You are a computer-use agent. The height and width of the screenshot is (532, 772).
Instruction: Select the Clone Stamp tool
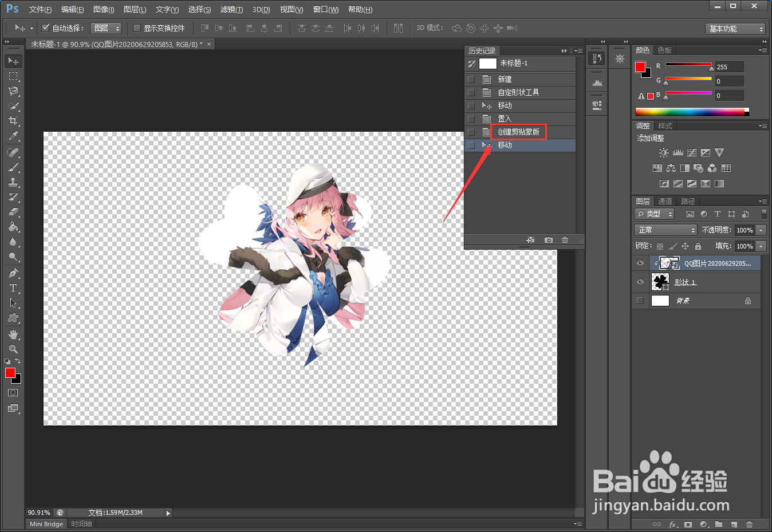click(13, 182)
